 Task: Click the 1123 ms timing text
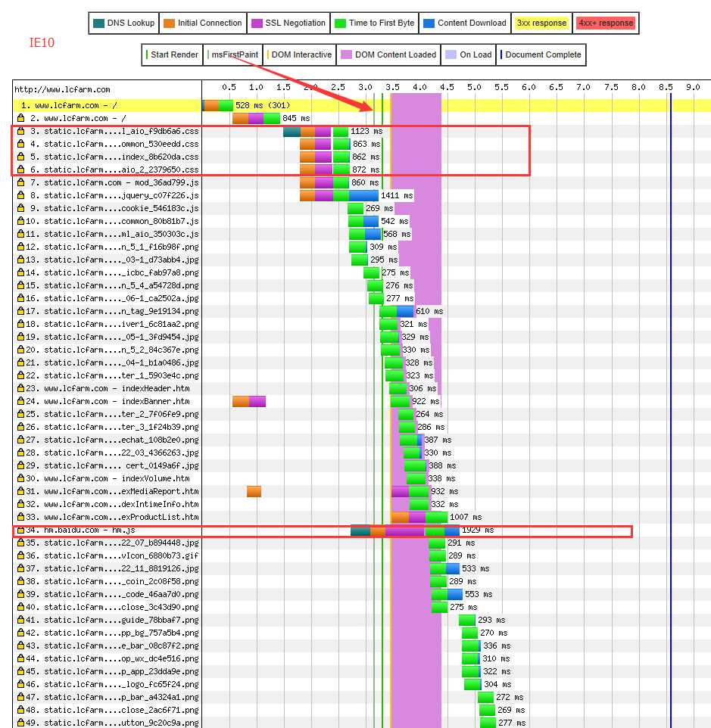coord(366,131)
